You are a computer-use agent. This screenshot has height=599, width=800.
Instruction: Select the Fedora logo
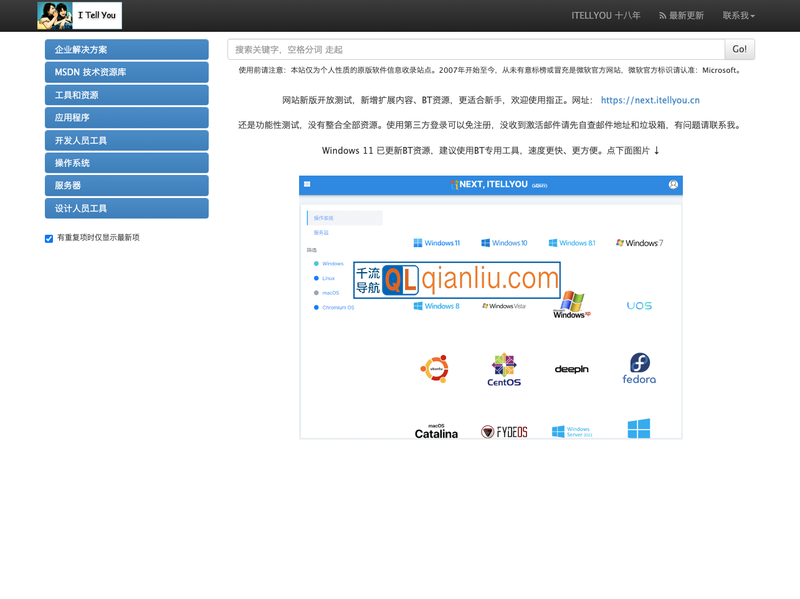coord(642,367)
